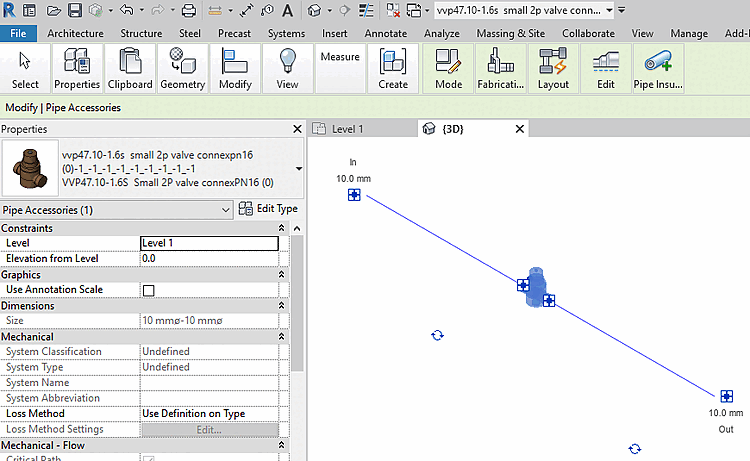Viewport: 750px width, 461px height.
Task: Click the Undo arrow icon
Action: pos(127,10)
